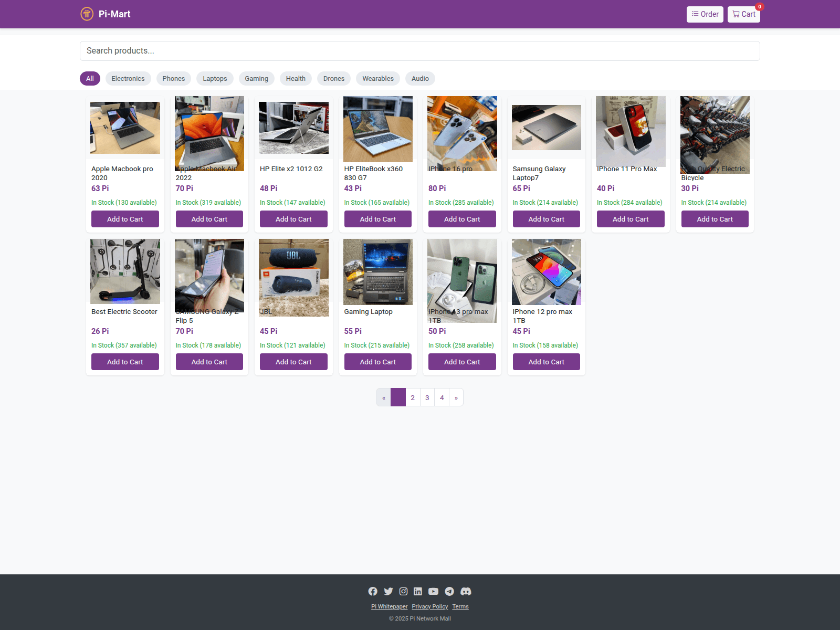Click the Pi-Mart brand name

pyautogui.click(x=114, y=14)
